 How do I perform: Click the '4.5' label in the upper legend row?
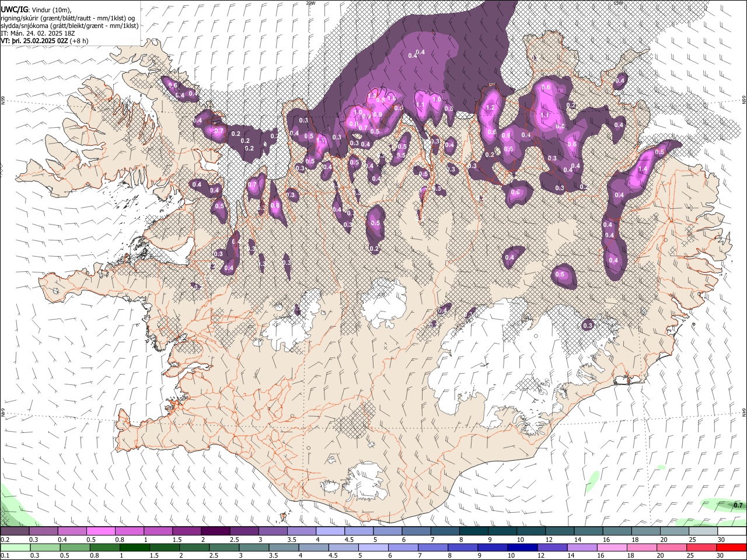click(349, 540)
